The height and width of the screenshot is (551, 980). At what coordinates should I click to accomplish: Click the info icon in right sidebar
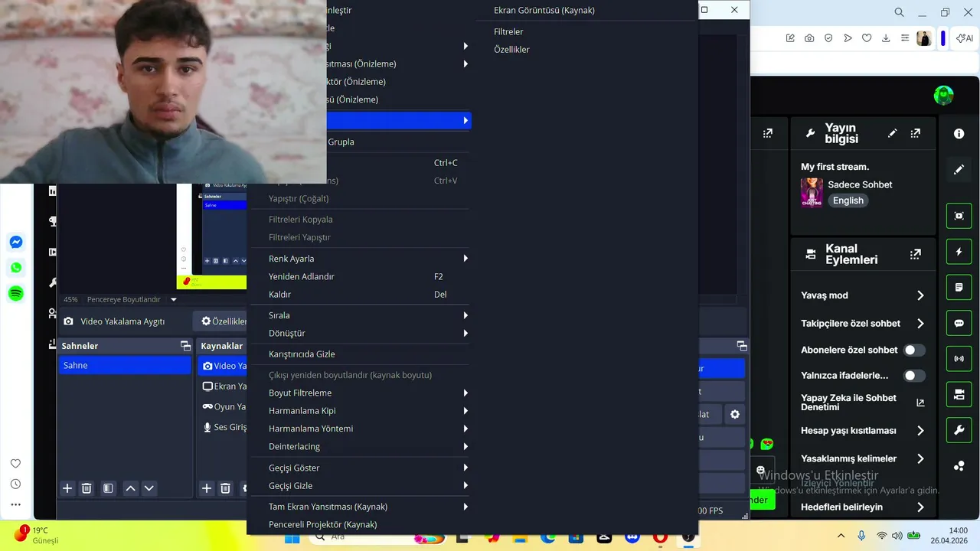pyautogui.click(x=959, y=133)
